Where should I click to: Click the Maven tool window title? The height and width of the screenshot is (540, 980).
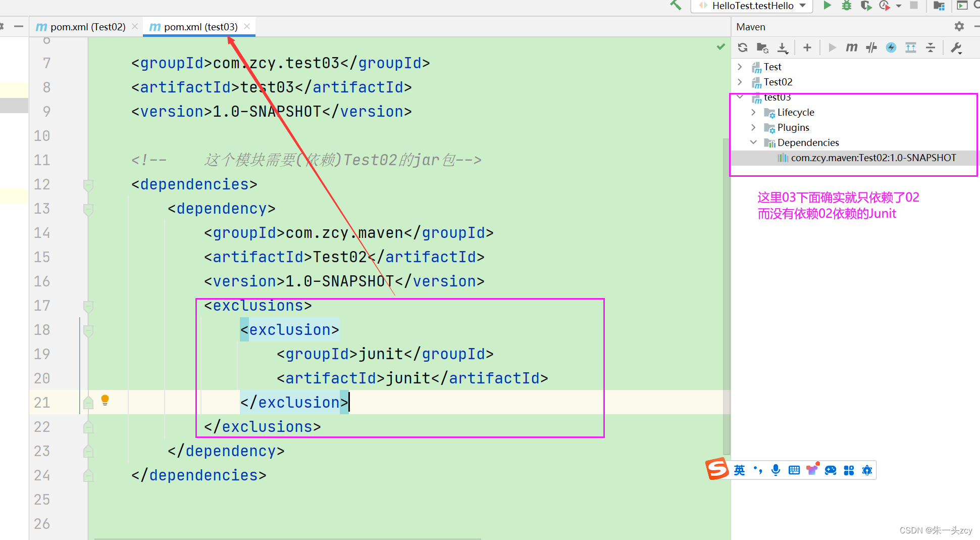point(750,27)
